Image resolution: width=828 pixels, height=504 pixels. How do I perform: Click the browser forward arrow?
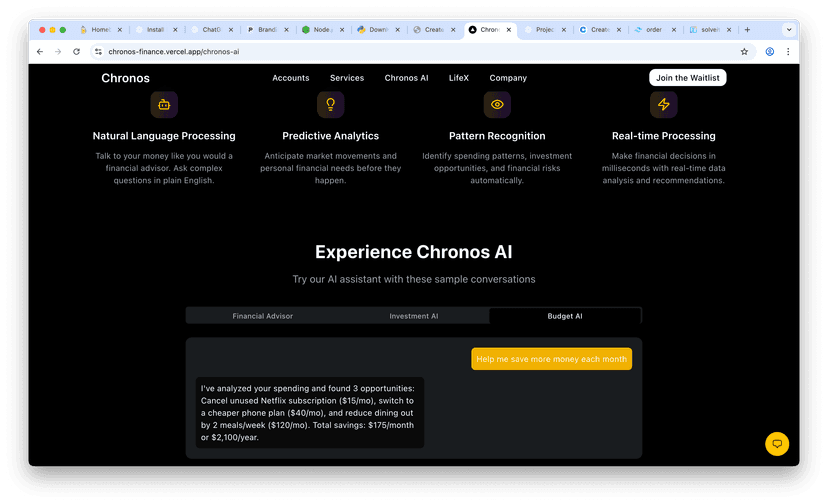tap(58, 52)
